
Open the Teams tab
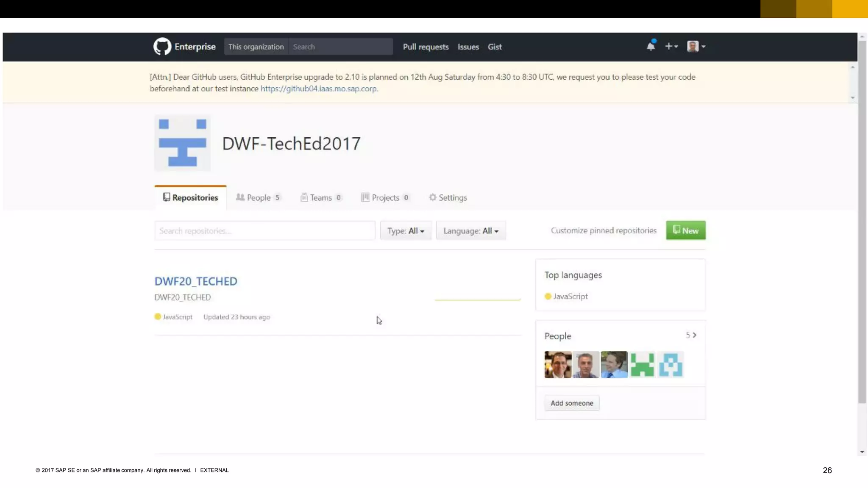click(x=320, y=197)
